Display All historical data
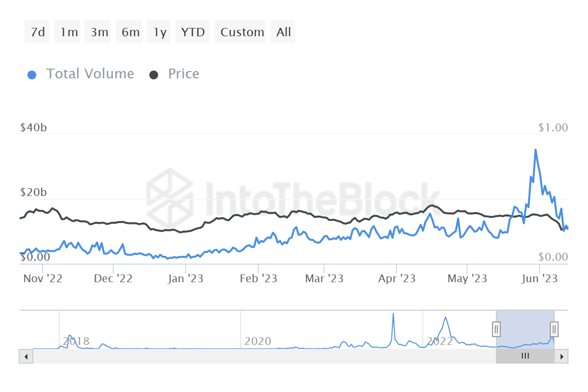 click(x=284, y=32)
